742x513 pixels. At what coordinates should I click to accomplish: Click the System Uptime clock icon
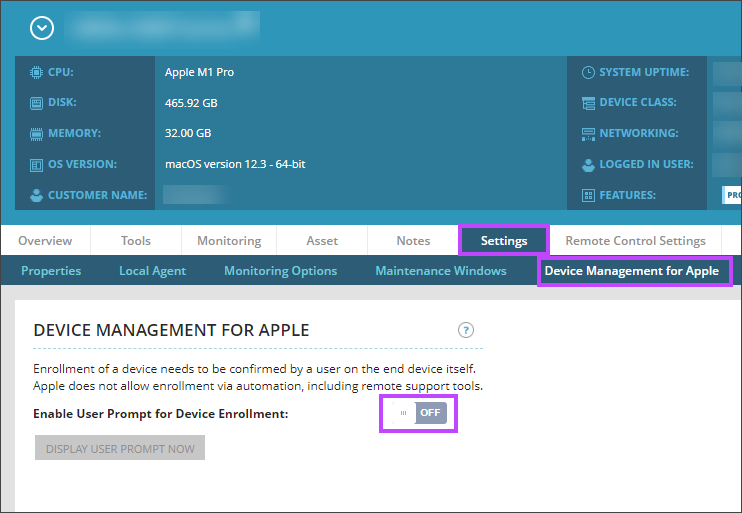click(588, 72)
